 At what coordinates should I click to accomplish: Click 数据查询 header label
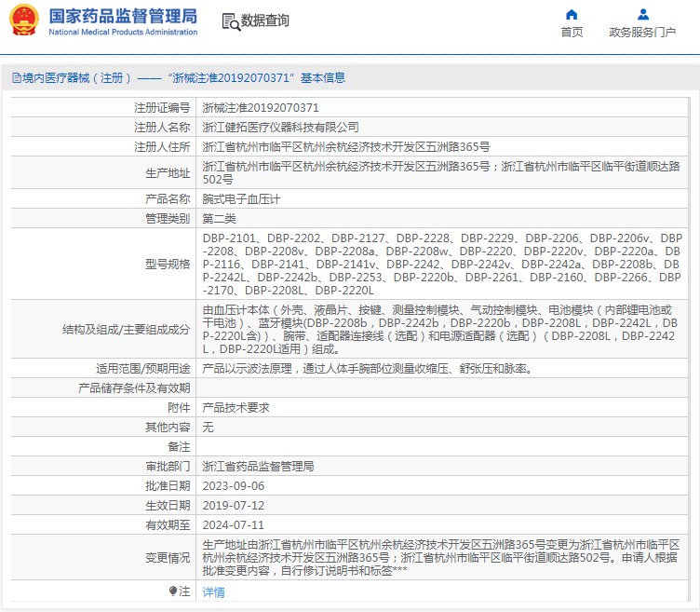point(265,20)
